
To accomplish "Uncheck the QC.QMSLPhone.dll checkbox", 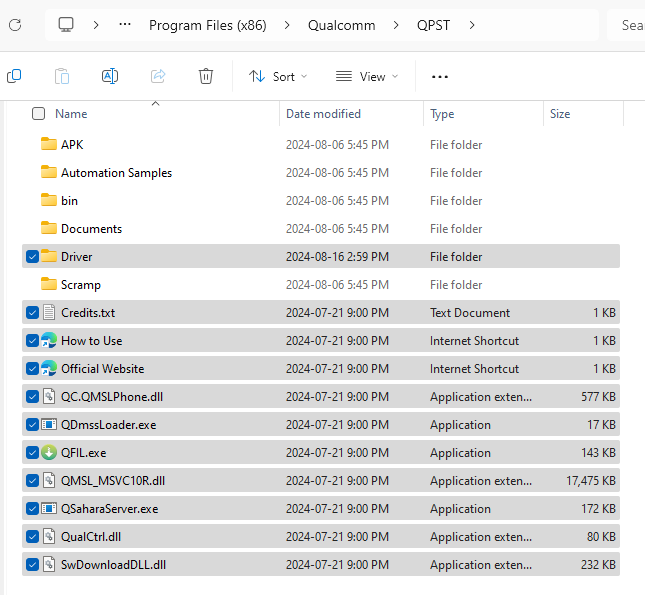I will click(32, 397).
